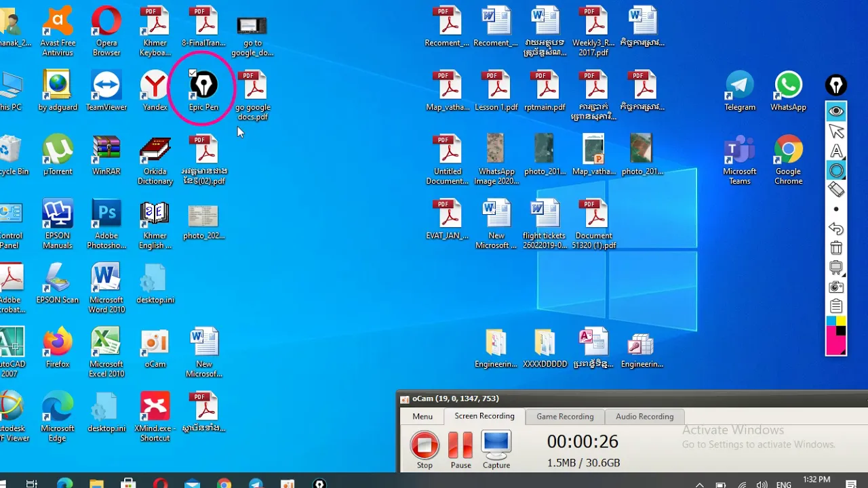Screen dimensions: 868x488
Task: Take a screenshot with the Epic Pen camera icon
Action: click(836, 287)
